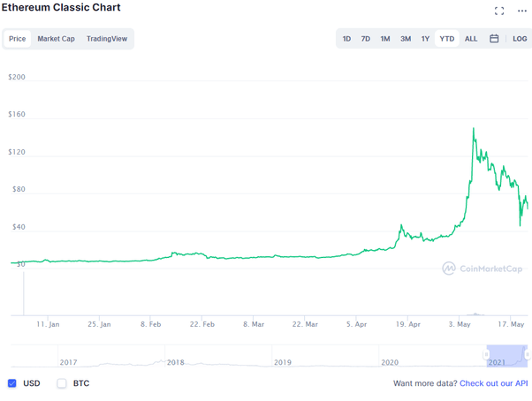This screenshot has width=532, height=401.
Task: Grab the right handle of range navigator
Action: pos(528,355)
